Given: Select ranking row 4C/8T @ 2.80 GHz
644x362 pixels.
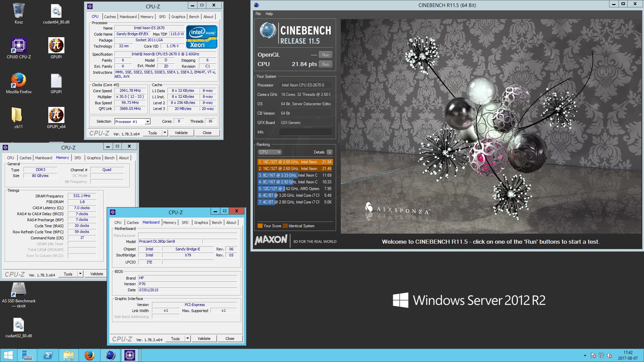Looking at the screenshot, I should coord(295,202).
